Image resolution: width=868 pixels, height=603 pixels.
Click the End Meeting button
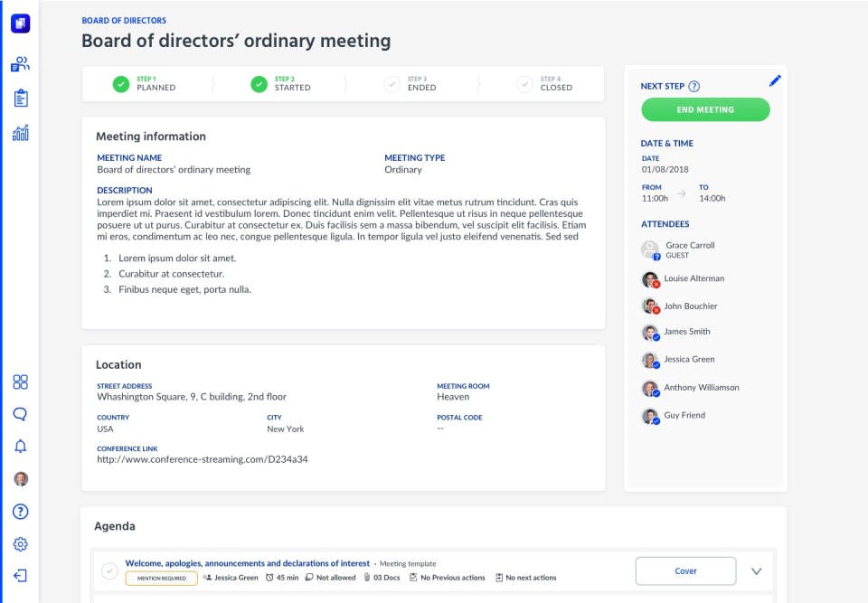tap(705, 109)
